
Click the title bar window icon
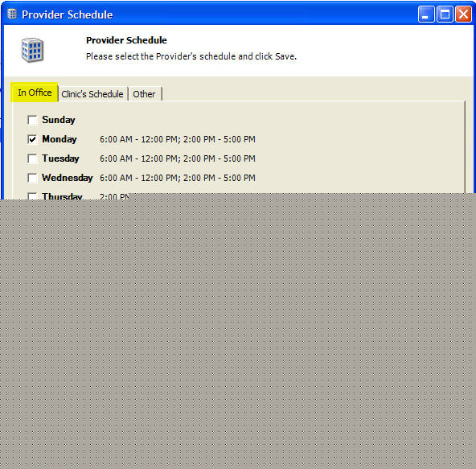coord(12,14)
